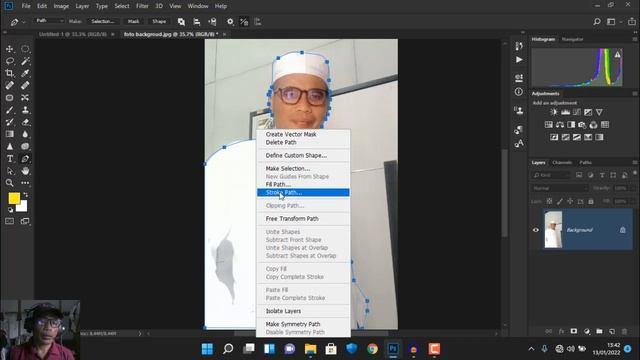Open the Kind layer filter dropdown

551,175
